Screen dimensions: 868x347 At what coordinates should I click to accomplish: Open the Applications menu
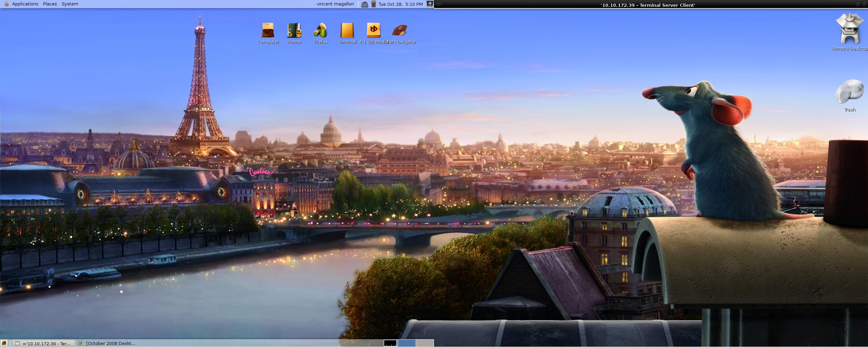25,4
